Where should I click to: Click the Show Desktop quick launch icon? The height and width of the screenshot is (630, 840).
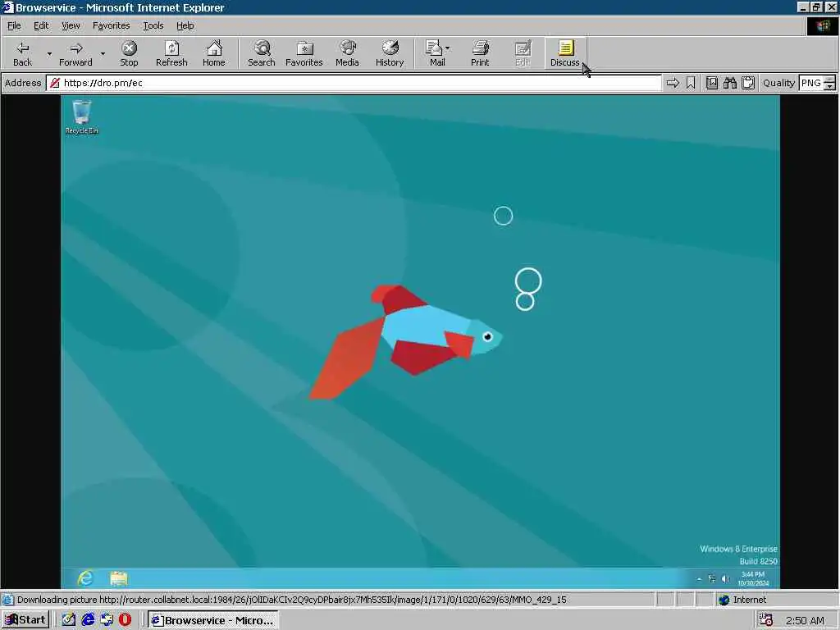coord(107,620)
